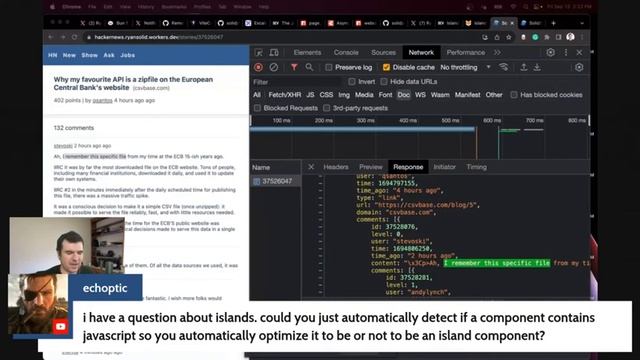Toggle the red filter funnel icon
The width and height of the screenshot is (640, 360).
click(x=294, y=67)
